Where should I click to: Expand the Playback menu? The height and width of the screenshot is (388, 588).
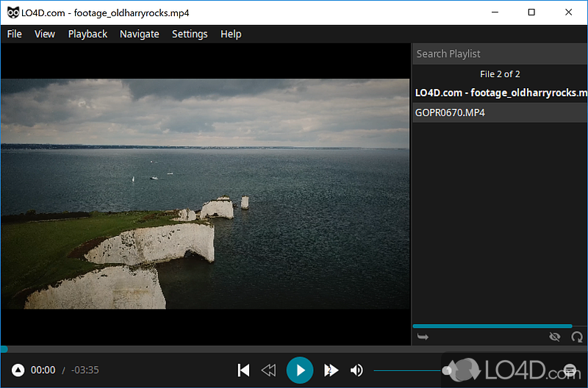point(87,34)
